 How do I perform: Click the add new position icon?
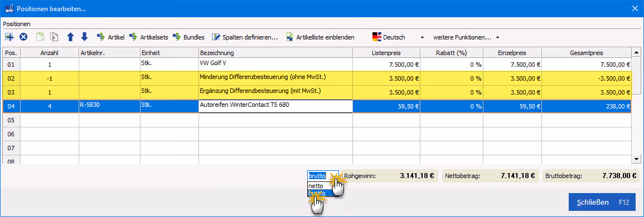pos(9,37)
